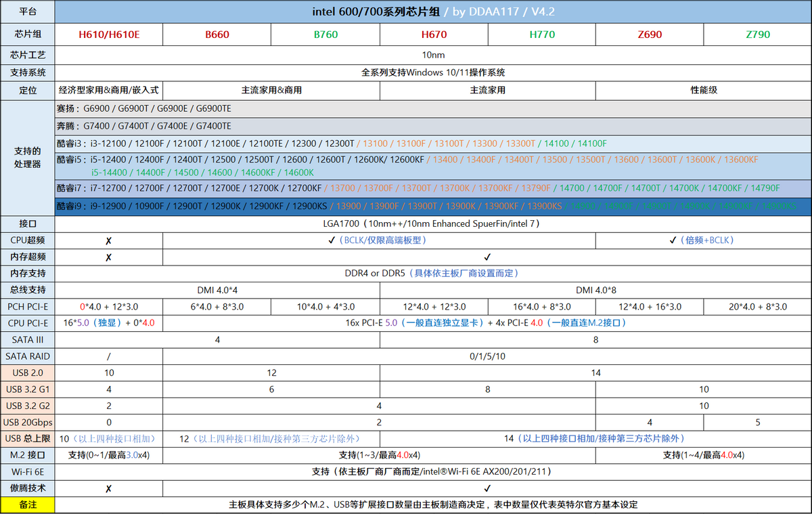Select the "DMI 4.0*8" cell
Image resolution: width=812 pixels, height=514 pixels.
[x=595, y=290]
